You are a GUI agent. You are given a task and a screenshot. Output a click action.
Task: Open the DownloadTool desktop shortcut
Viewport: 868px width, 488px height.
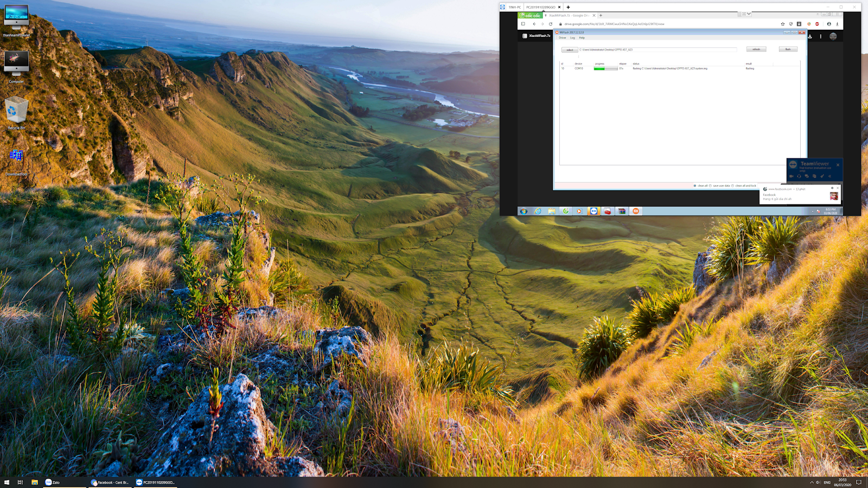click(16, 161)
